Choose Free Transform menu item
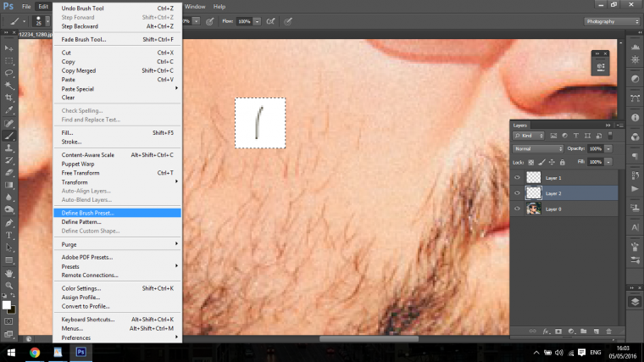Screen dimensions: 644x362 click(118, 173)
